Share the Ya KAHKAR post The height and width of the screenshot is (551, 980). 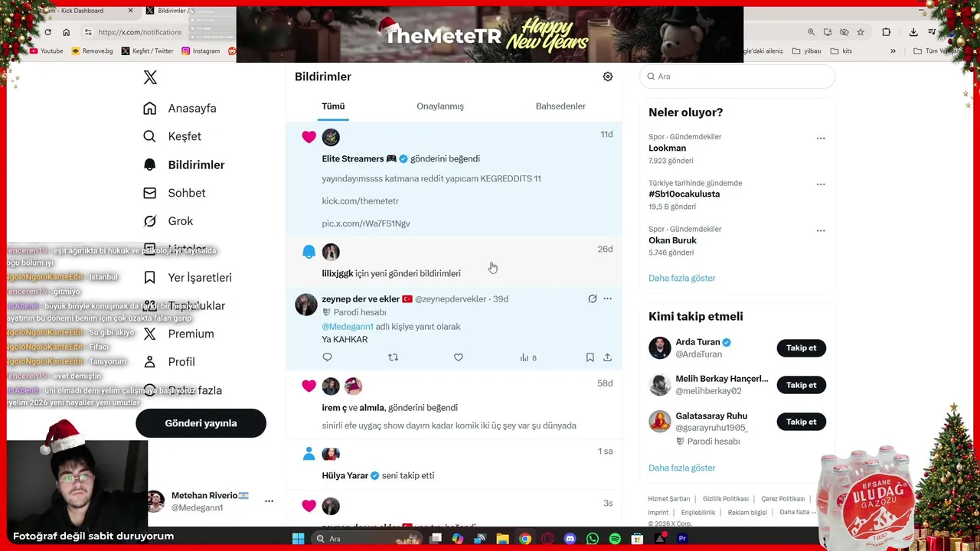607,357
